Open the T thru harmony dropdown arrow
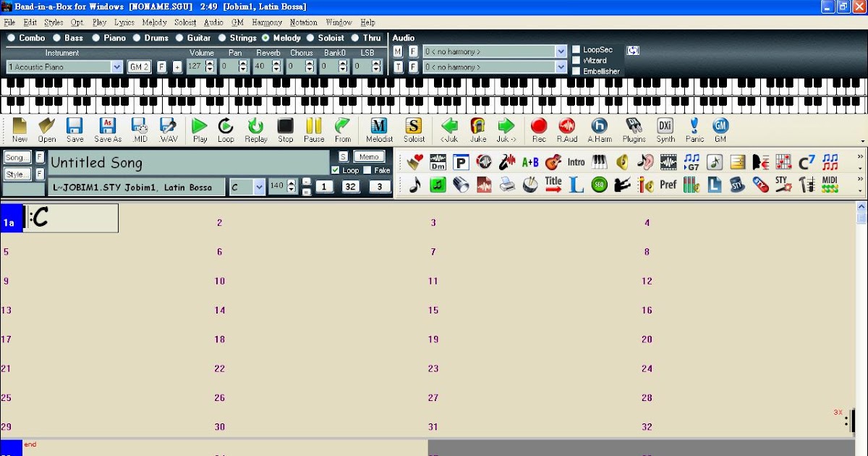 point(561,67)
